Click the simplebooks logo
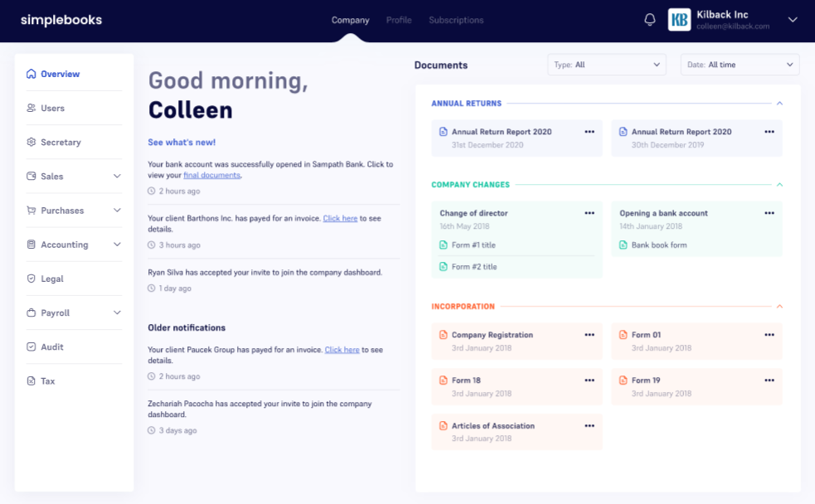815x504 pixels. [x=61, y=20]
